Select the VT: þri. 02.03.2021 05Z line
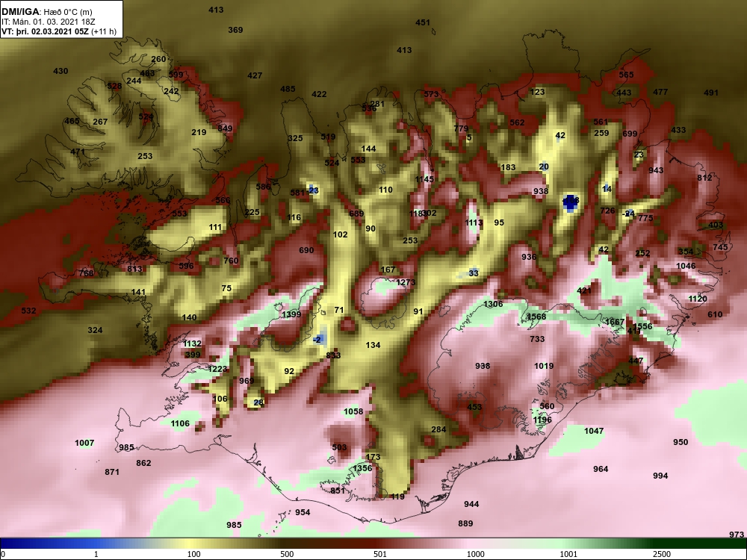 click(x=59, y=31)
